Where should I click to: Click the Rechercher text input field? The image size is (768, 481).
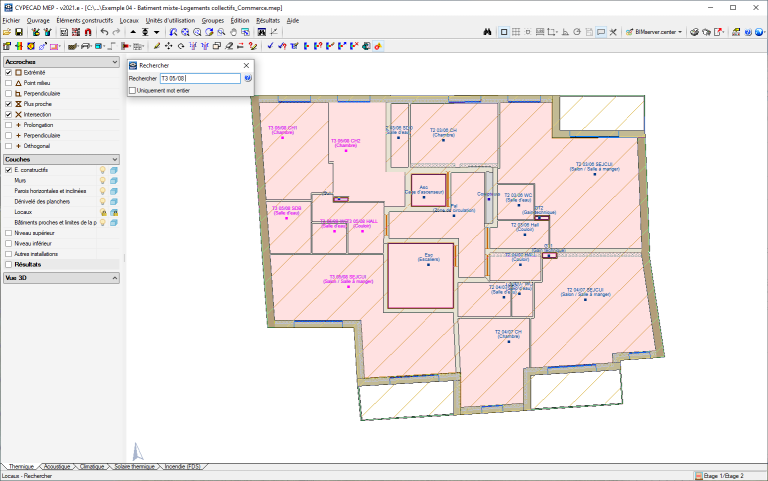pyautogui.click(x=199, y=77)
